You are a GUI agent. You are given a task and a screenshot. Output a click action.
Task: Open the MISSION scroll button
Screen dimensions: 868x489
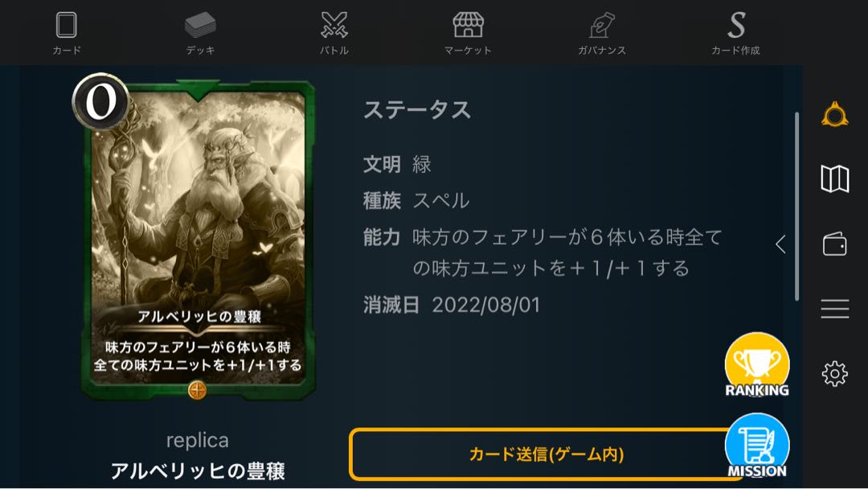757,446
